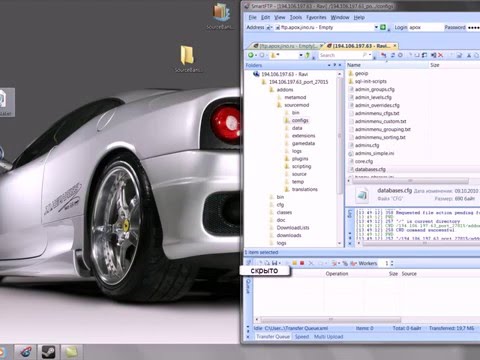The width and height of the screenshot is (480, 360).
Task: Open the address history dropdown arrow
Action: (x=376, y=27)
